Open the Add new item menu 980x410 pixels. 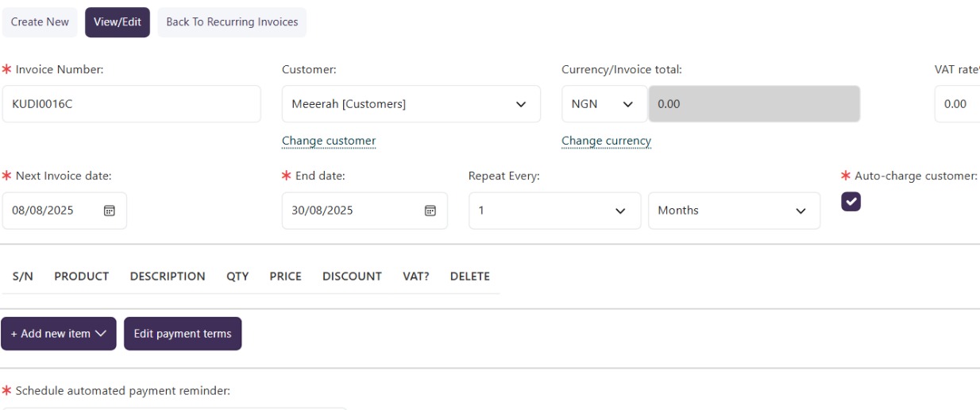(59, 334)
